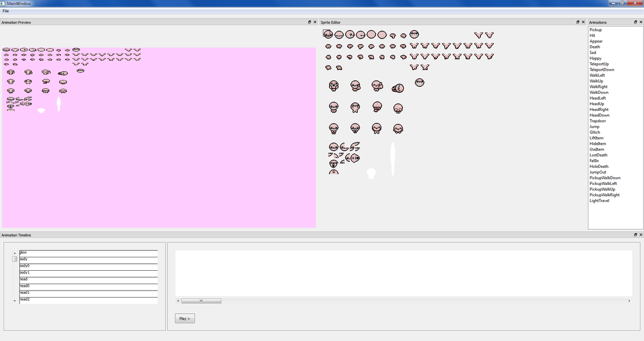The height and width of the screenshot is (341, 644).
Task: Select the LiftItem animation
Action: [615, 138]
